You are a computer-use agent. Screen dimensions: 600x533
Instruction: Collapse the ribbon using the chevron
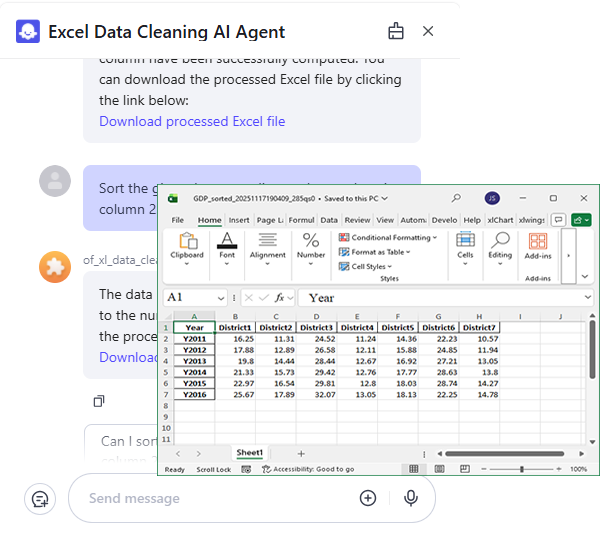tap(585, 276)
